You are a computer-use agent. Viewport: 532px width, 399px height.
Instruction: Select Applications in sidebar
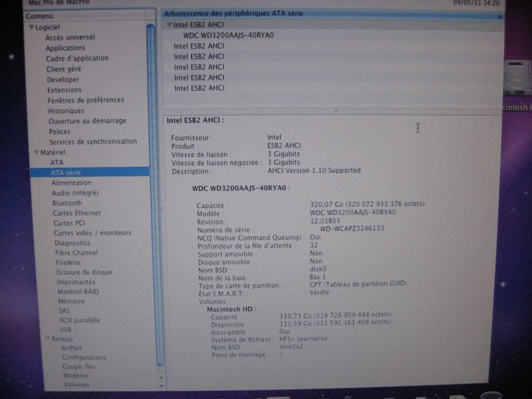65,48
